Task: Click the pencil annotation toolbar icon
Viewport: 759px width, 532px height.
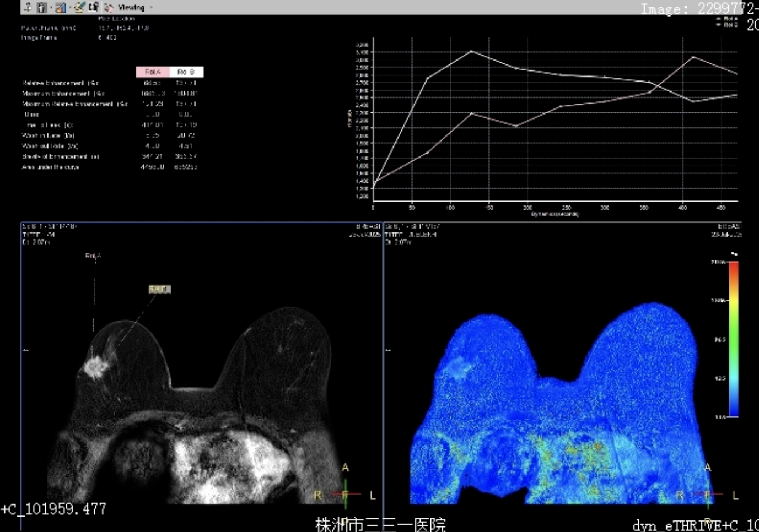Action: [79, 7]
